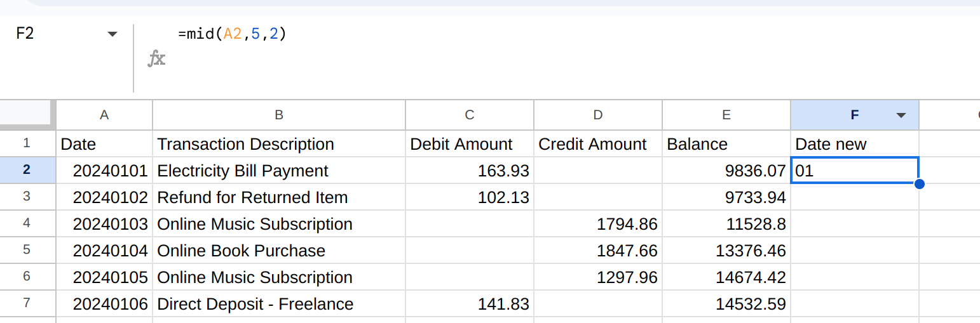Select row 2 header
The image size is (980, 323).
(x=27, y=170)
